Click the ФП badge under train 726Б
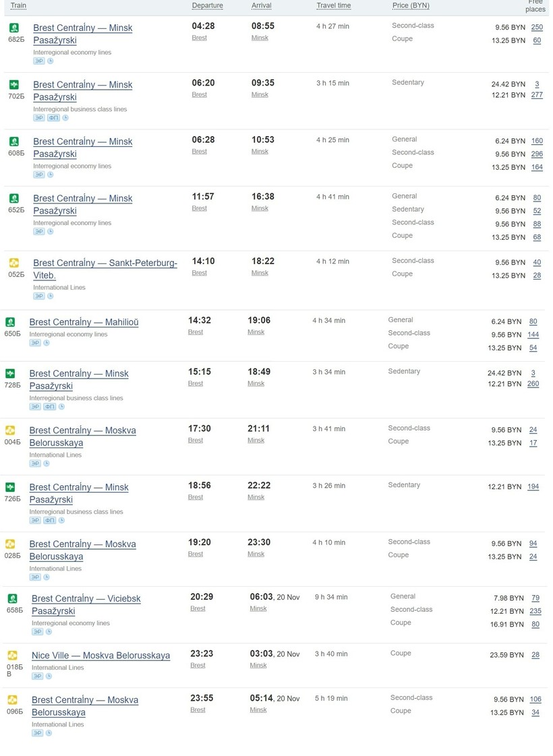553x756 pixels. 50,520
